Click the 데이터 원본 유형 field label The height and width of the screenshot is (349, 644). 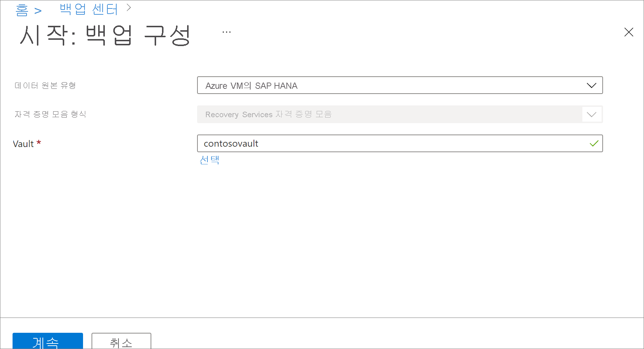tap(45, 85)
